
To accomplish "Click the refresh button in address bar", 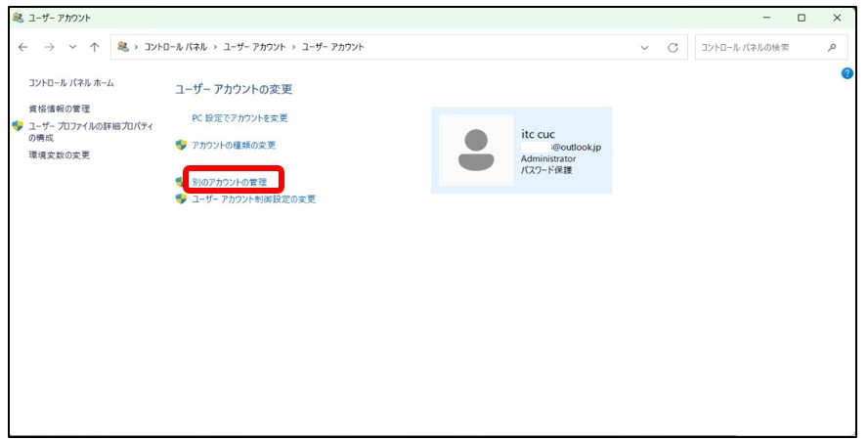I will (673, 47).
